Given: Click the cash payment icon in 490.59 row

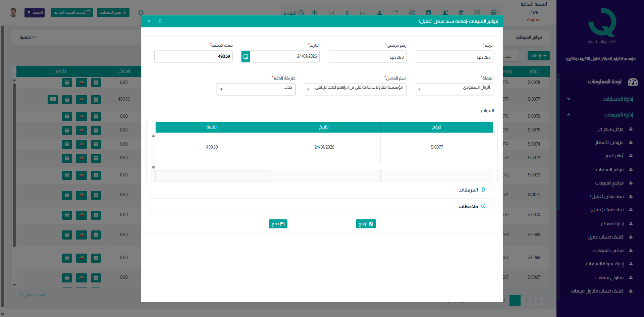Looking at the screenshot, I should click(x=53, y=99).
